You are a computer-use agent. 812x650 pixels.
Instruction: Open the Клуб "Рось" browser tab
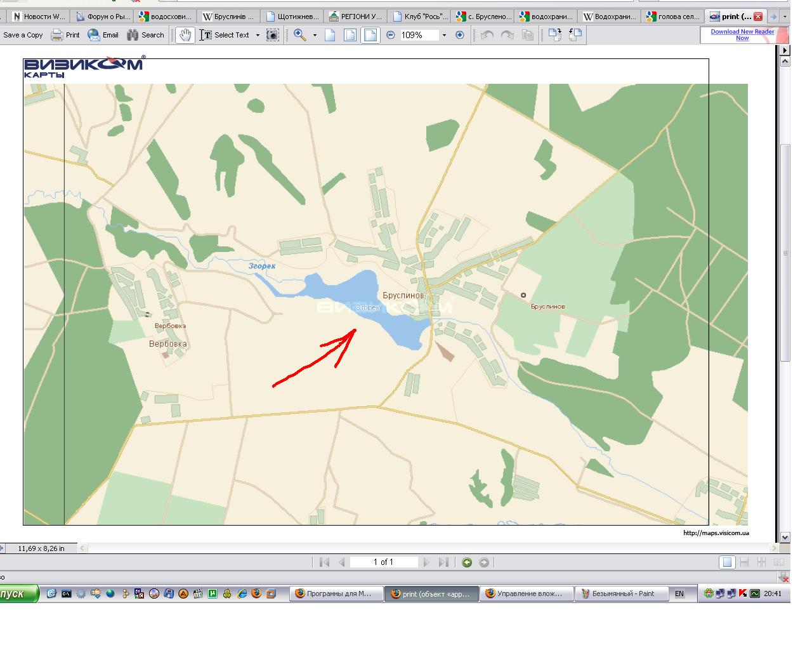[x=419, y=17]
